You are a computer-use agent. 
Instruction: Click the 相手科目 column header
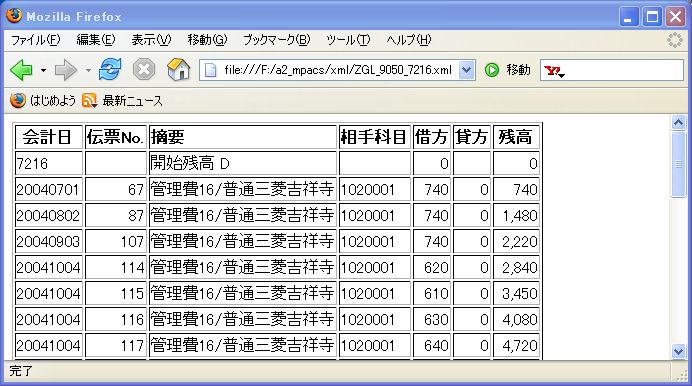click(x=374, y=137)
